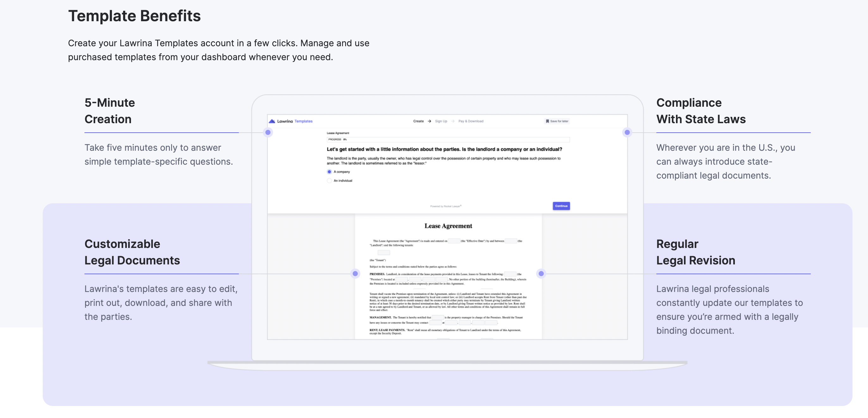Click the Regular Legal Revision connector dot

tap(541, 274)
